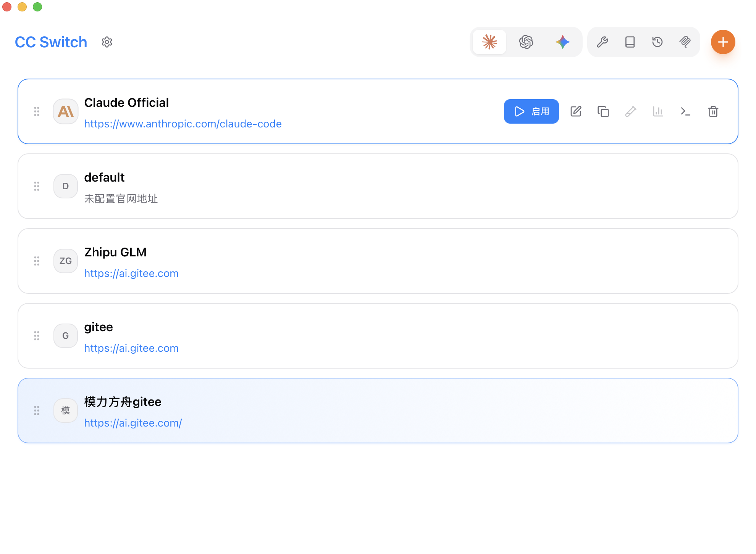Open the anthropic.com/claude-code link
The image size is (756, 554).
pyautogui.click(x=183, y=124)
